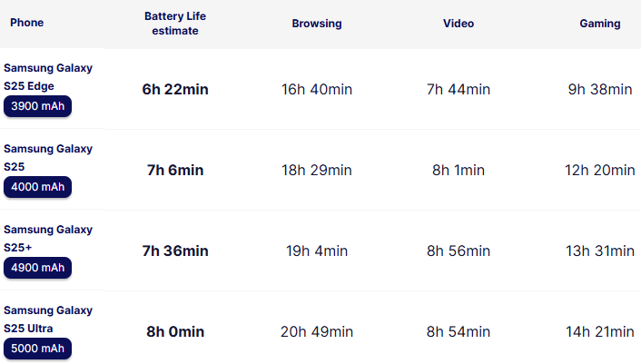Click the 3900 mAh battery badge

pos(37,106)
